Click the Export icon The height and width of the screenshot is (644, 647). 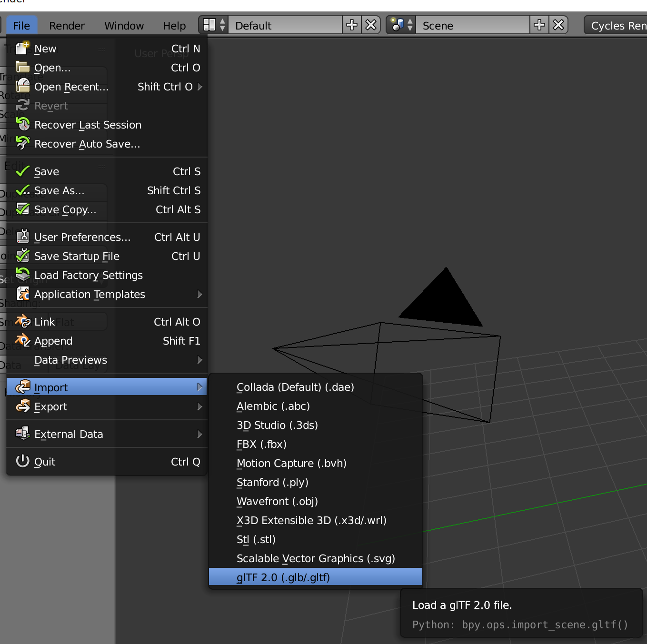23,406
